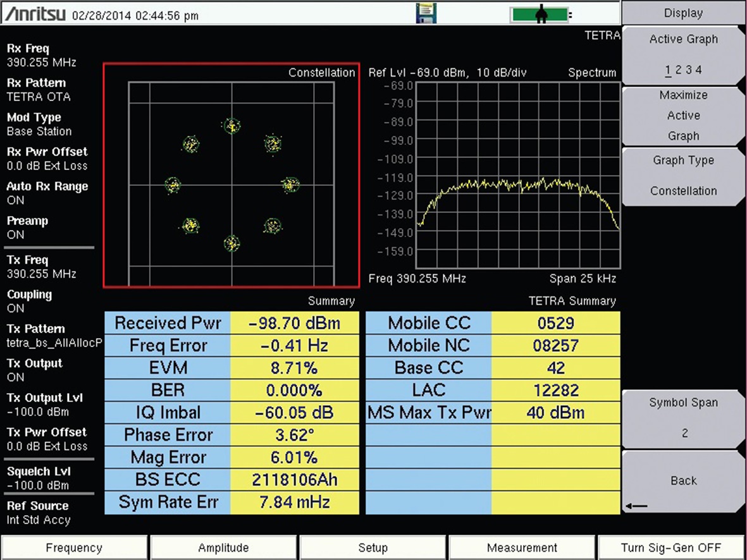Click the Received Pwr value cell

[294, 324]
